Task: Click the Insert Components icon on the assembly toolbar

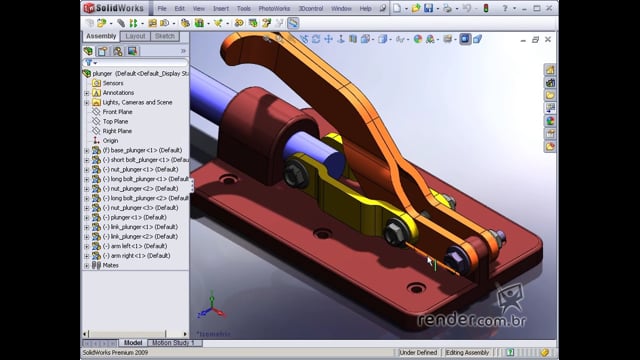Action: [x=101, y=23]
